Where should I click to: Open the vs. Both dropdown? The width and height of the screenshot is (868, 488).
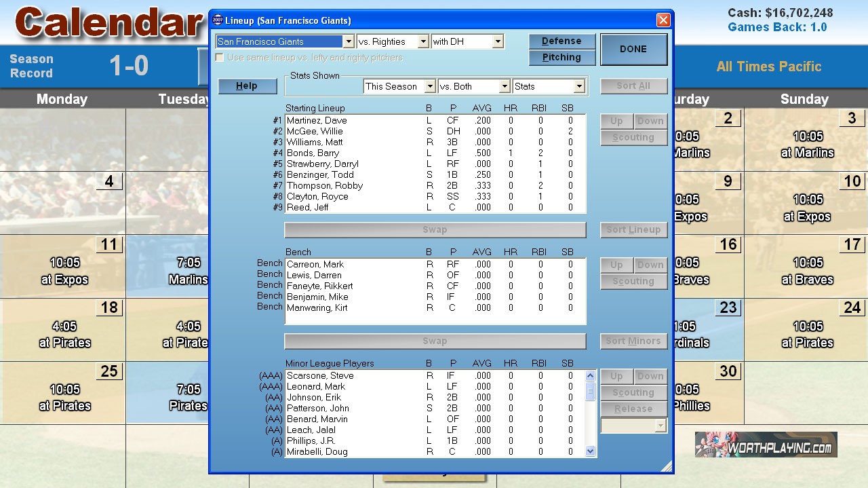click(504, 86)
